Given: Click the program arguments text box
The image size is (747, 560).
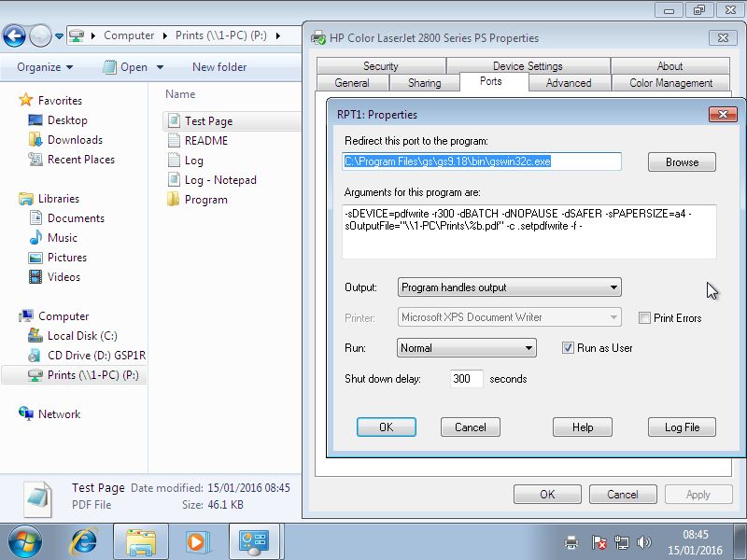Looking at the screenshot, I should [x=529, y=231].
